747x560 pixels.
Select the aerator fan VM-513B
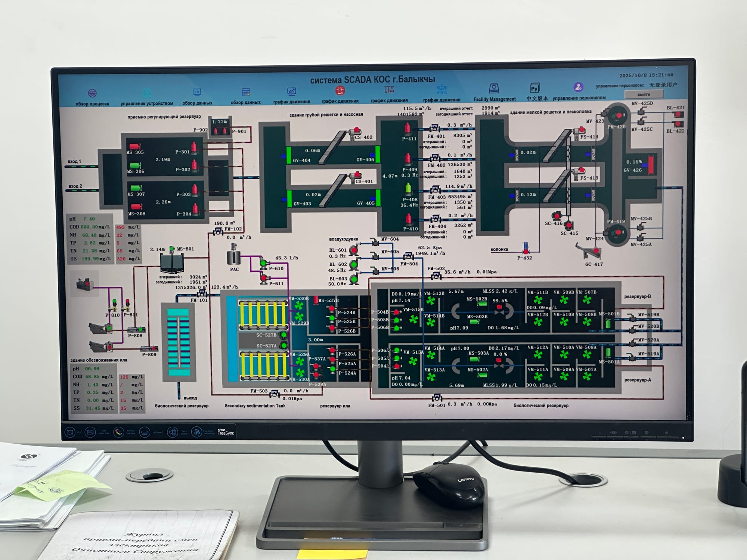431,301
